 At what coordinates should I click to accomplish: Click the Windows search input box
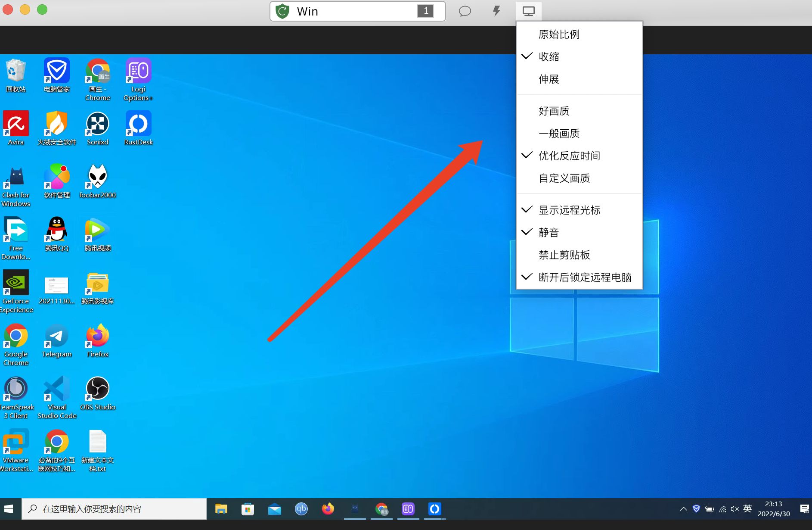tap(114, 509)
